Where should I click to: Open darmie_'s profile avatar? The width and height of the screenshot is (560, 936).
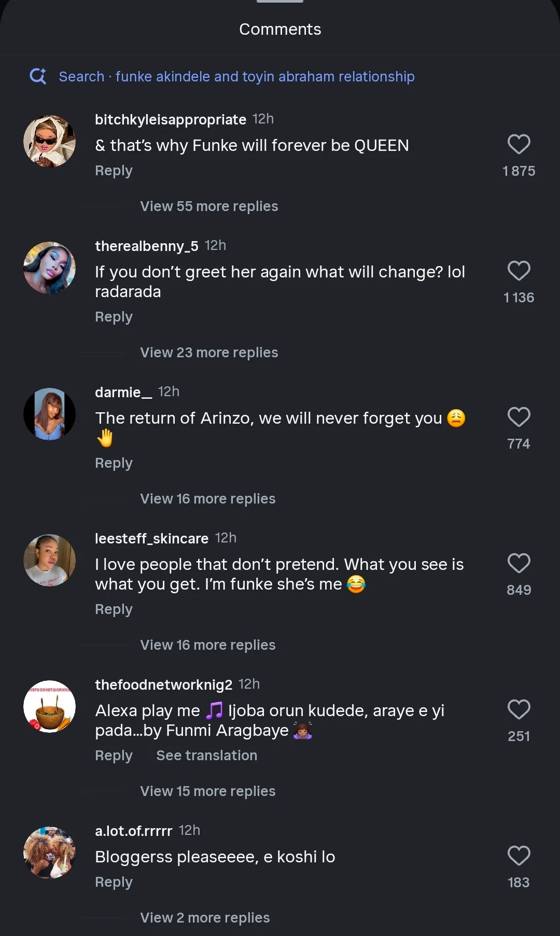click(50, 414)
